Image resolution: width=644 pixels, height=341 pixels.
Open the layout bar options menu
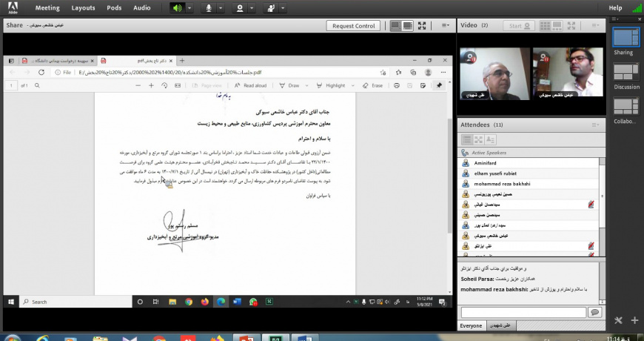click(x=615, y=19)
